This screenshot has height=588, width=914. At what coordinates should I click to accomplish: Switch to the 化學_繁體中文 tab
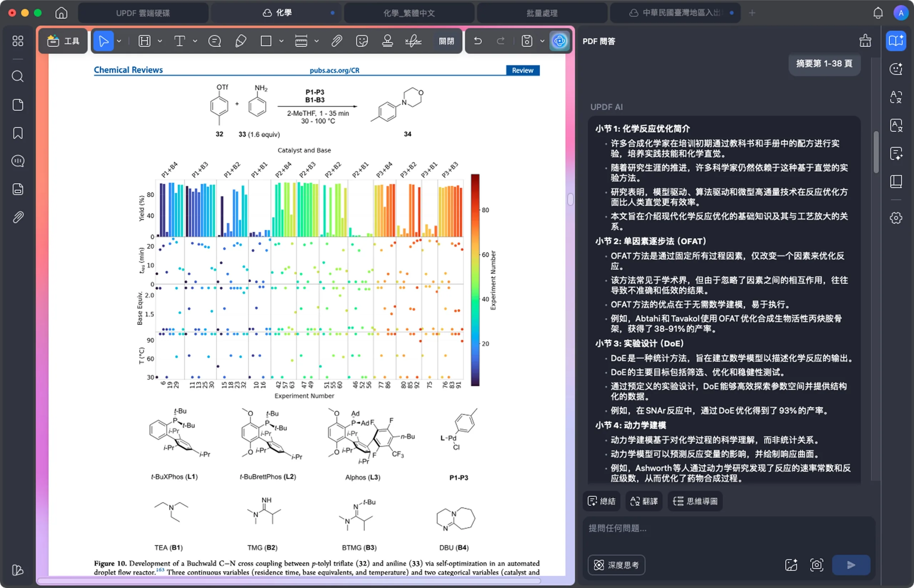409,13
